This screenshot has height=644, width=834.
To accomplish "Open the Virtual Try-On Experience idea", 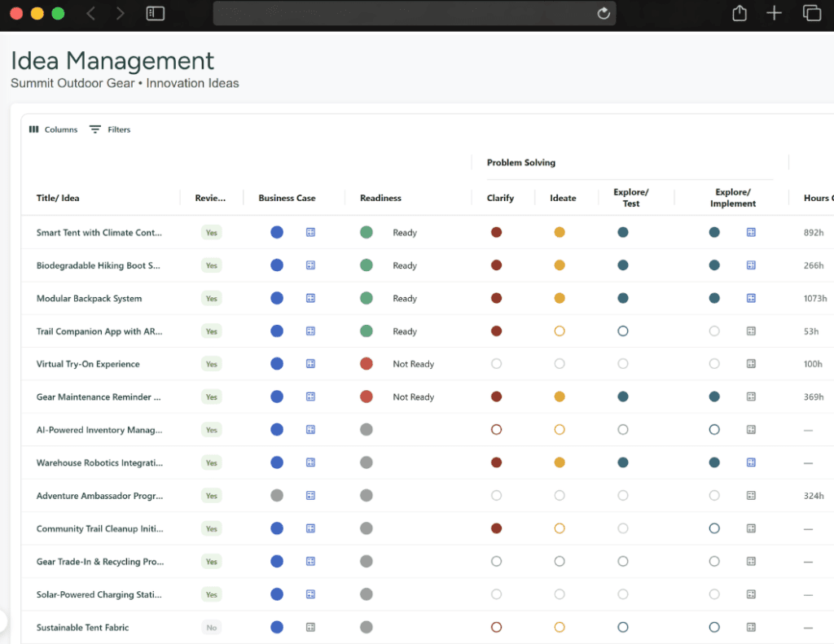I will pyautogui.click(x=88, y=364).
